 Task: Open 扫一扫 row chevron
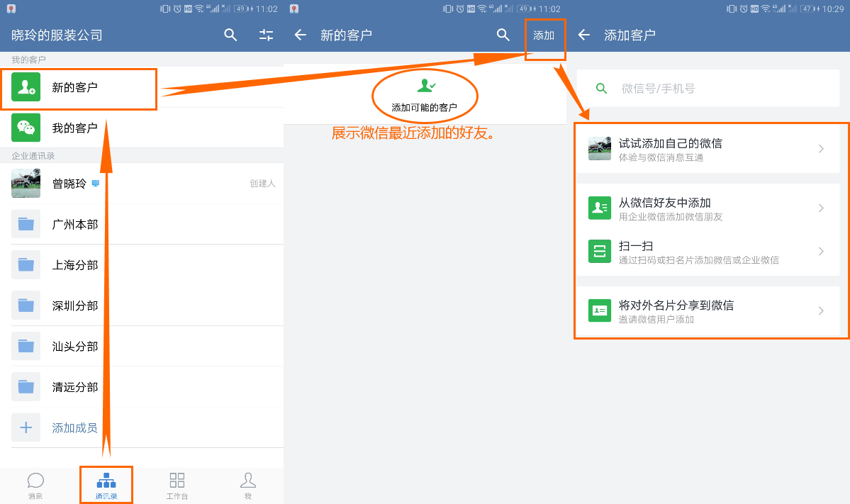click(x=821, y=252)
